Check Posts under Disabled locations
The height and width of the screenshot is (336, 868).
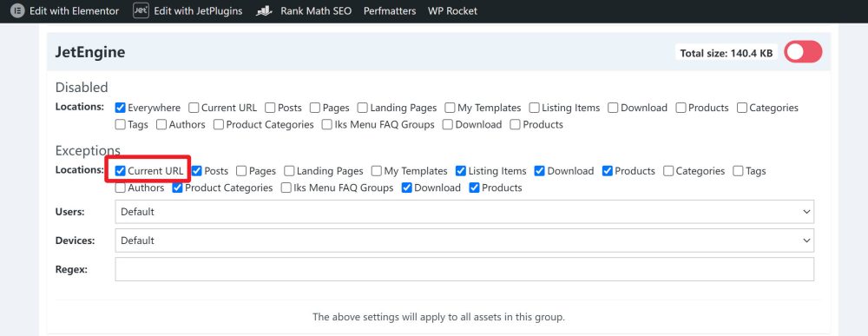270,108
